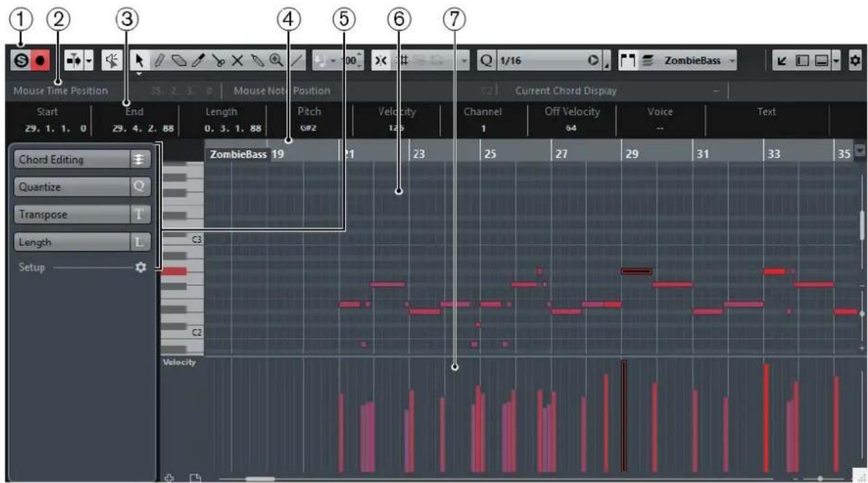Click the grid type icon
This screenshot has height=483, width=868.
403,61
